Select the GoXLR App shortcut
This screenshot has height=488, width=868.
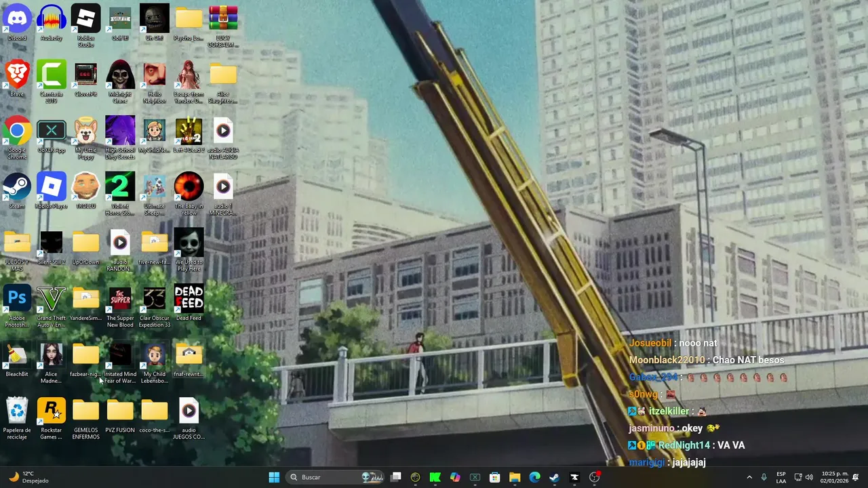point(52,135)
